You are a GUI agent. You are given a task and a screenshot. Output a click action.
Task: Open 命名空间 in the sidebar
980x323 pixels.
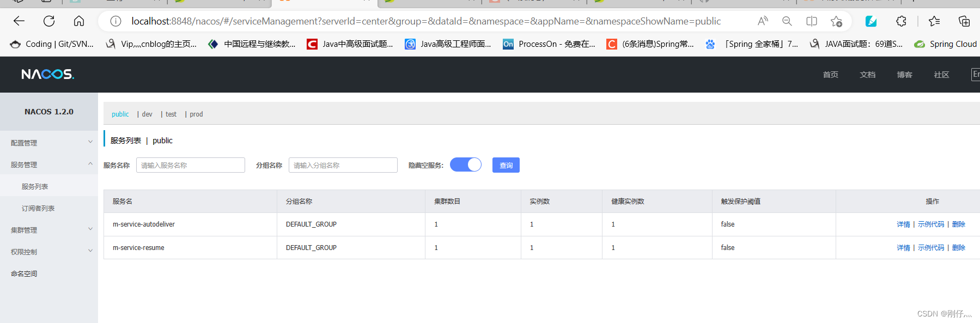pyautogui.click(x=24, y=273)
